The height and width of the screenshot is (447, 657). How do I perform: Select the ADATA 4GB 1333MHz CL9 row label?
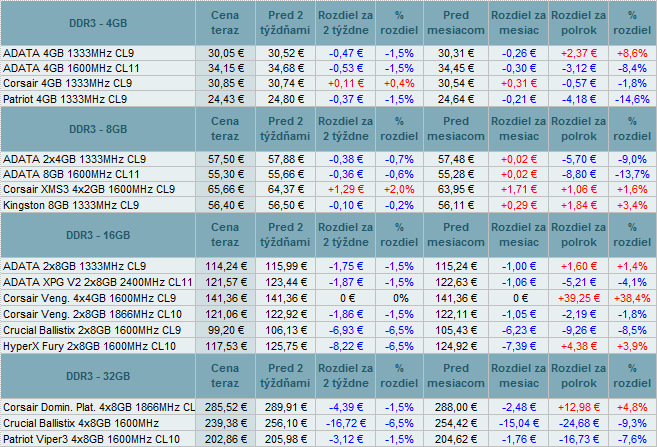click(x=68, y=53)
